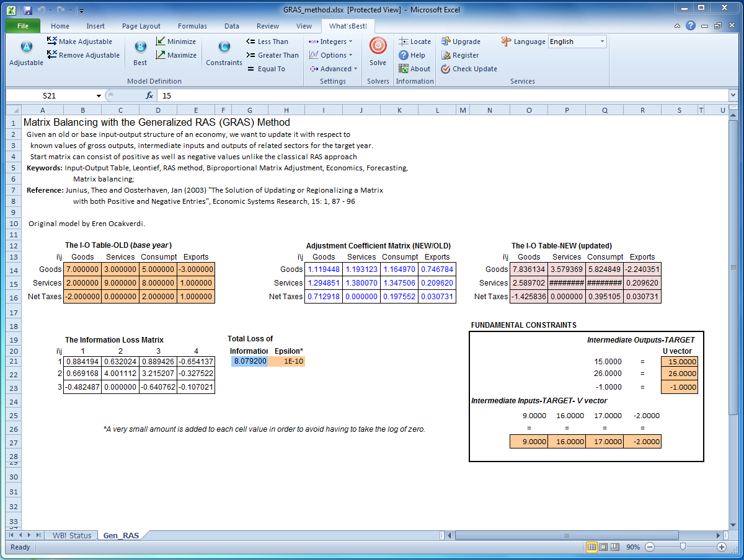Switch to Normal view in the status bar
The height and width of the screenshot is (560, 744).
coord(591,547)
